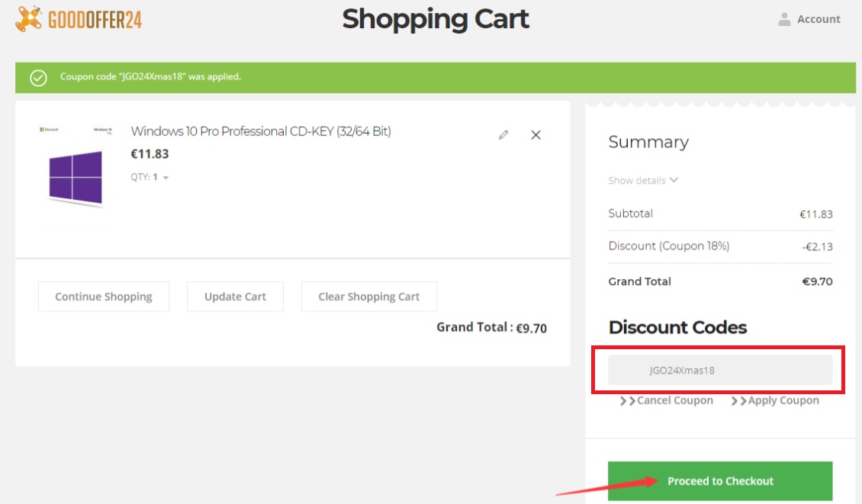This screenshot has width=862, height=504.
Task: Click the item price €11.83
Action: click(150, 154)
